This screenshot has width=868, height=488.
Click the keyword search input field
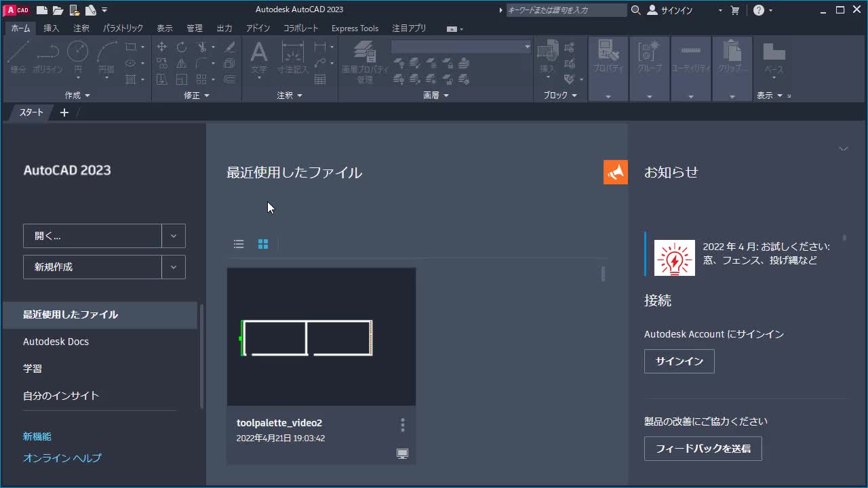[567, 10]
